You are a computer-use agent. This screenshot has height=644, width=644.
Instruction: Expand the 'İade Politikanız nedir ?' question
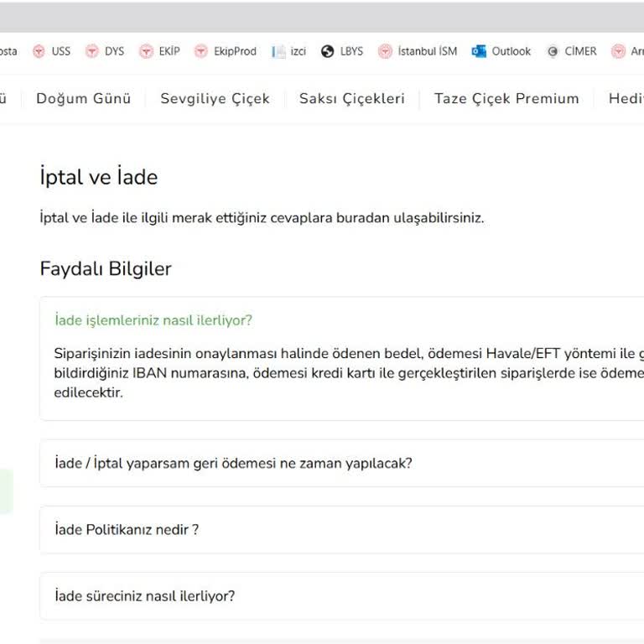[x=342, y=529]
